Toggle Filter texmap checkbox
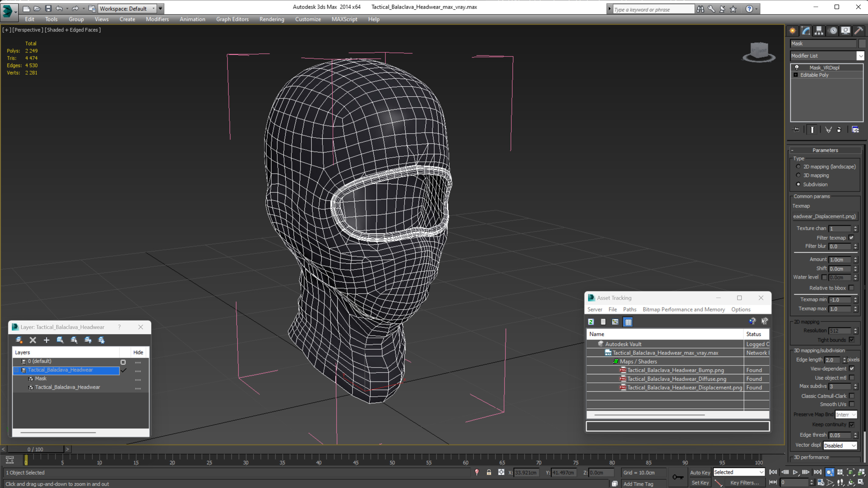 coord(851,237)
